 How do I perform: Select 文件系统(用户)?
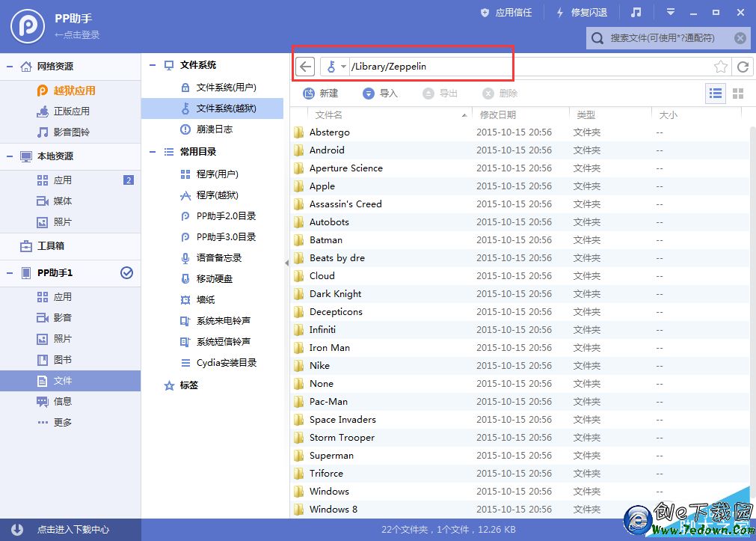[212, 88]
